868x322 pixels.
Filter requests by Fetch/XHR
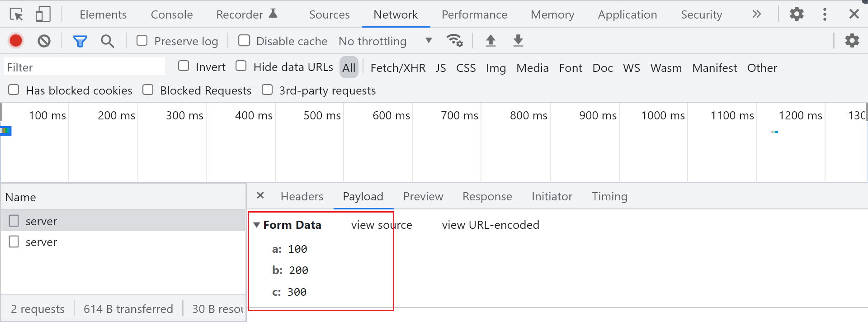pyautogui.click(x=398, y=68)
